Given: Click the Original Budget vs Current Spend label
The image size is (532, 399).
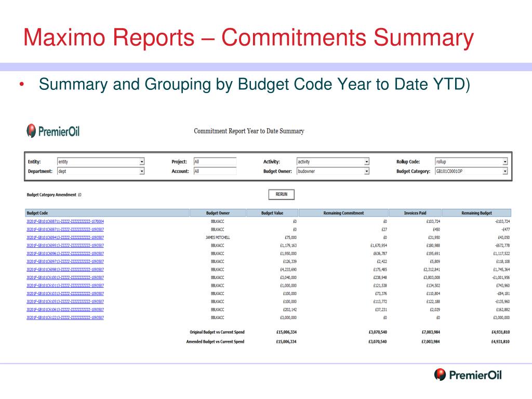Looking at the screenshot, I should tap(217, 332).
